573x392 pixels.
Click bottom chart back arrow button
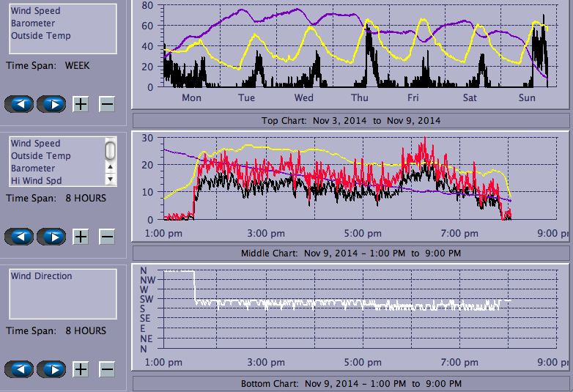(19, 369)
